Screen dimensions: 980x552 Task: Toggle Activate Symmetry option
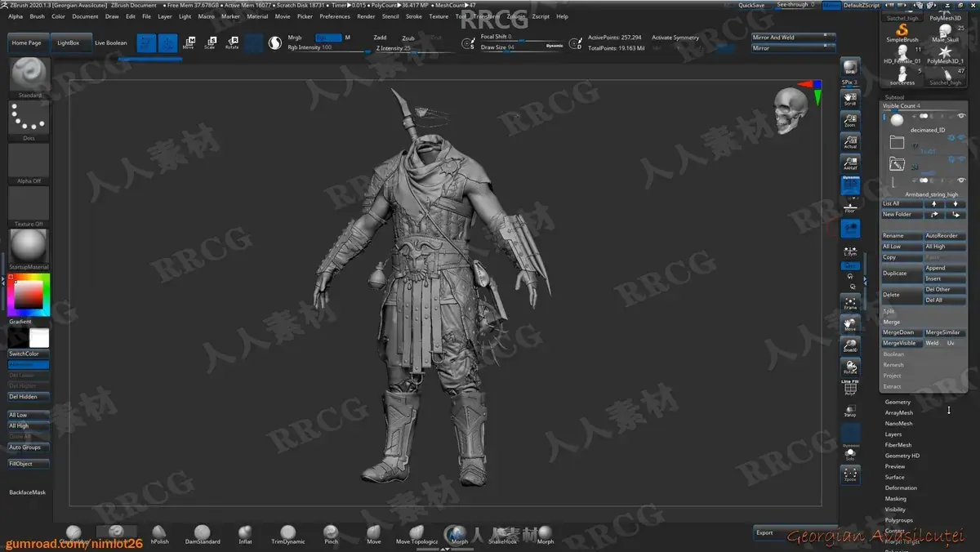(675, 38)
